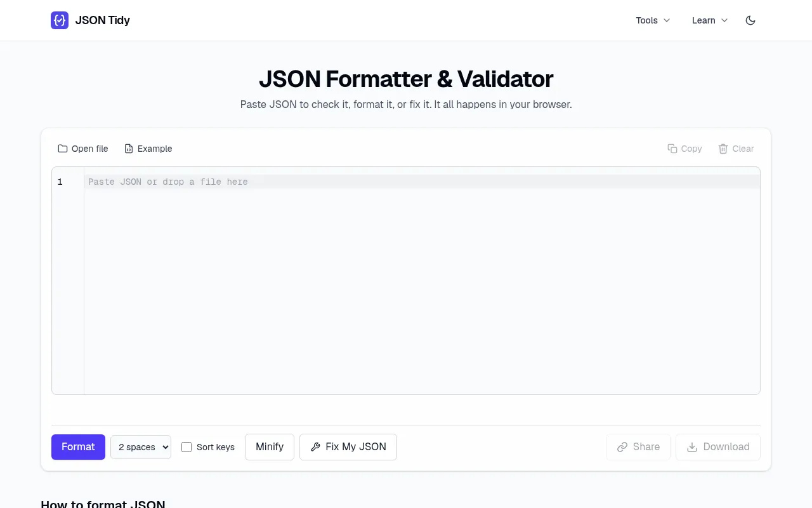Open the Tools menu

coord(653,20)
